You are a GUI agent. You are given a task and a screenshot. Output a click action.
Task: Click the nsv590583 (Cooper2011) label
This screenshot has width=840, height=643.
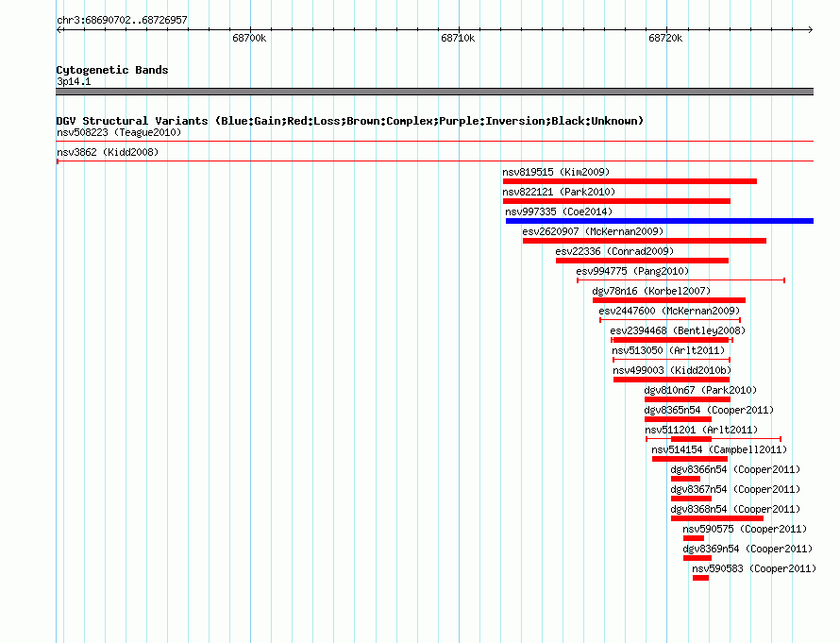(x=754, y=568)
